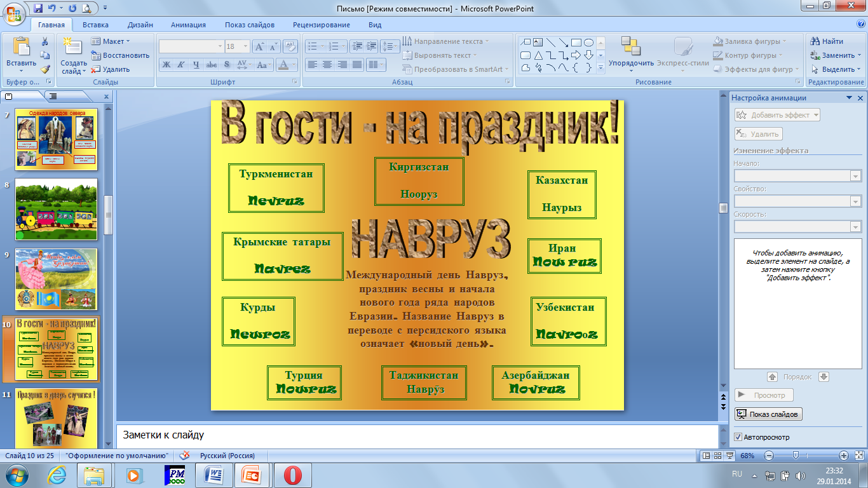Screen dimensions: 868x488
Task: Increase list indent level
Action: (372, 46)
